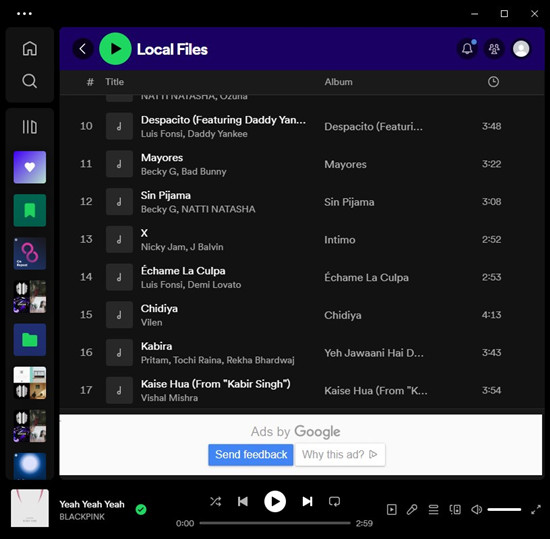Click the song progress bar
Image resolution: width=550 pixels, height=539 pixels.
point(275,523)
